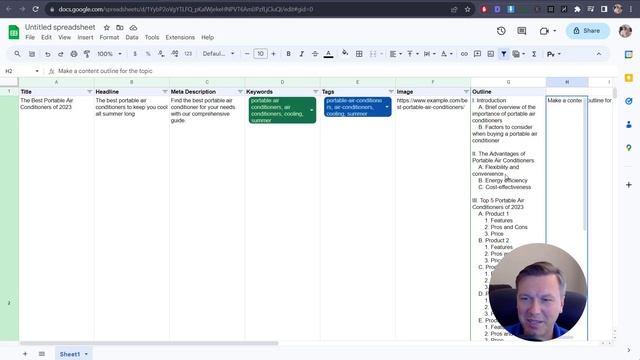This screenshot has width=640, height=360.
Task: Click the insert comment icon
Action: [477, 54]
